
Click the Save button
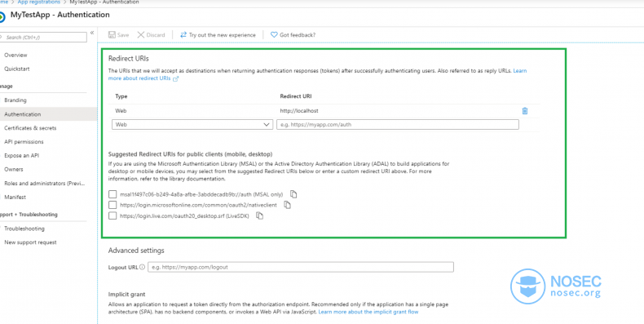click(119, 35)
